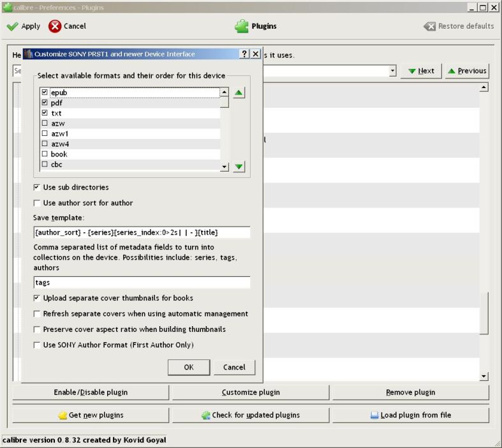The image size is (502, 448).
Task: Click the green Plugins puzzle icon
Action: 241,26
